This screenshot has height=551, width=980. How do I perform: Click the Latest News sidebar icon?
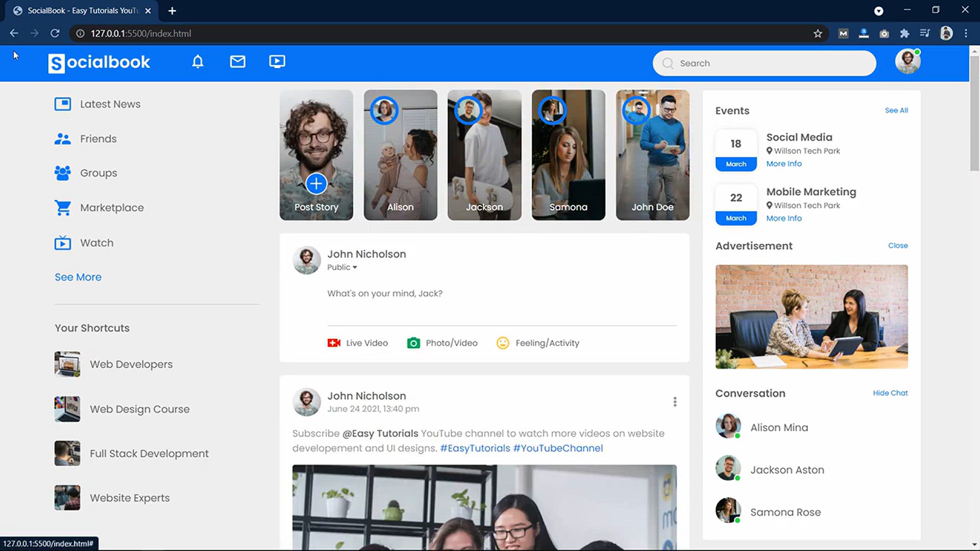click(x=63, y=104)
